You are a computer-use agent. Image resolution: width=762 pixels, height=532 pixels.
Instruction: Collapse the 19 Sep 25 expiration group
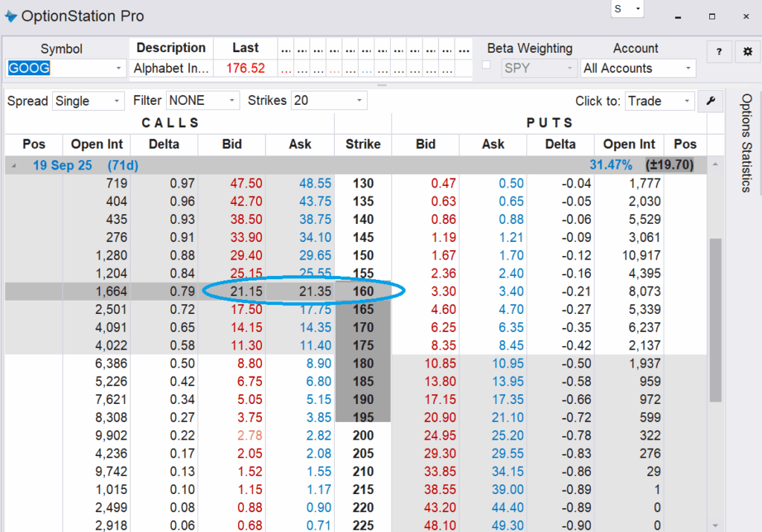click(x=14, y=166)
